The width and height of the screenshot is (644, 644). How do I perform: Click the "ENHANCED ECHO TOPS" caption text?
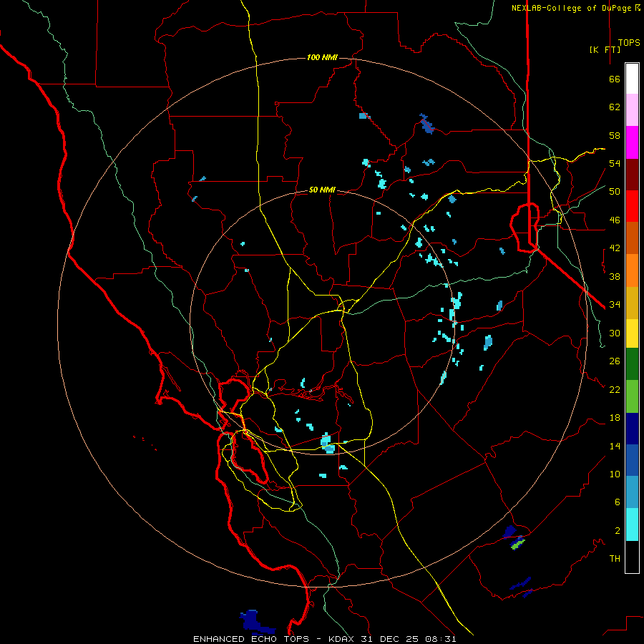pyautogui.click(x=251, y=639)
